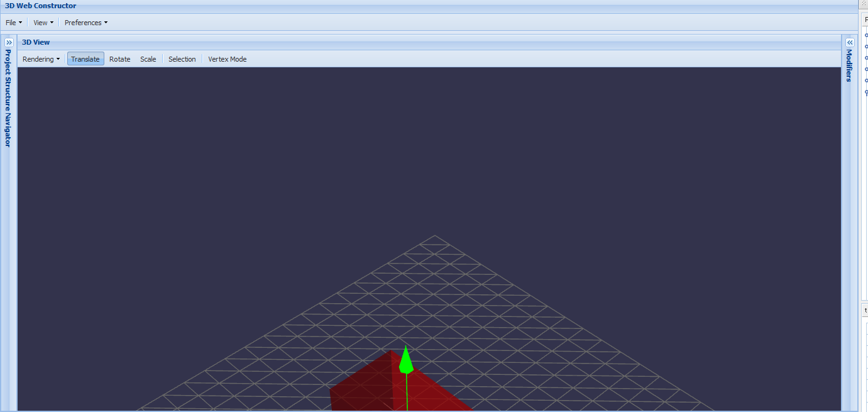Viewport: 868px width, 412px height.
Task: Open the File menu
Action: point(14,23)
